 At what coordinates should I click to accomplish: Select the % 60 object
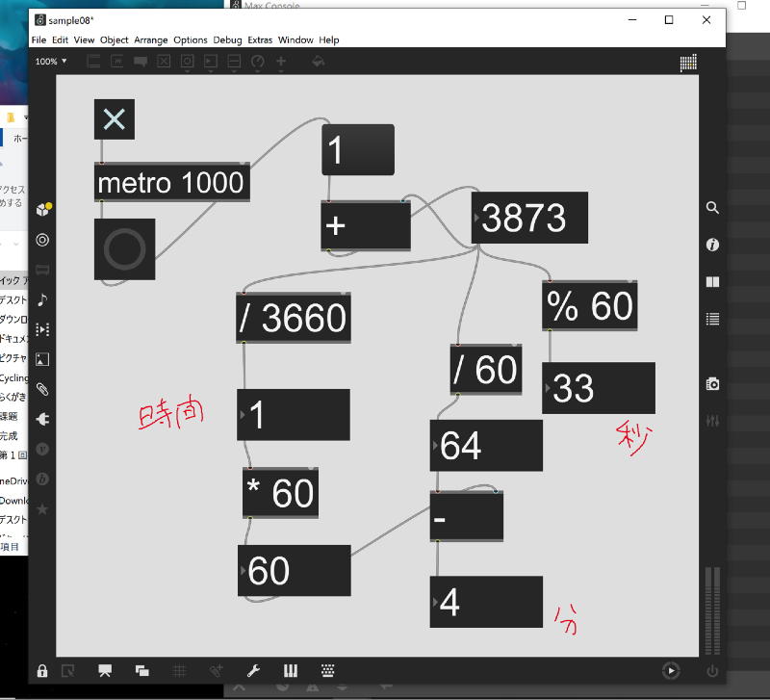point(590,305)
